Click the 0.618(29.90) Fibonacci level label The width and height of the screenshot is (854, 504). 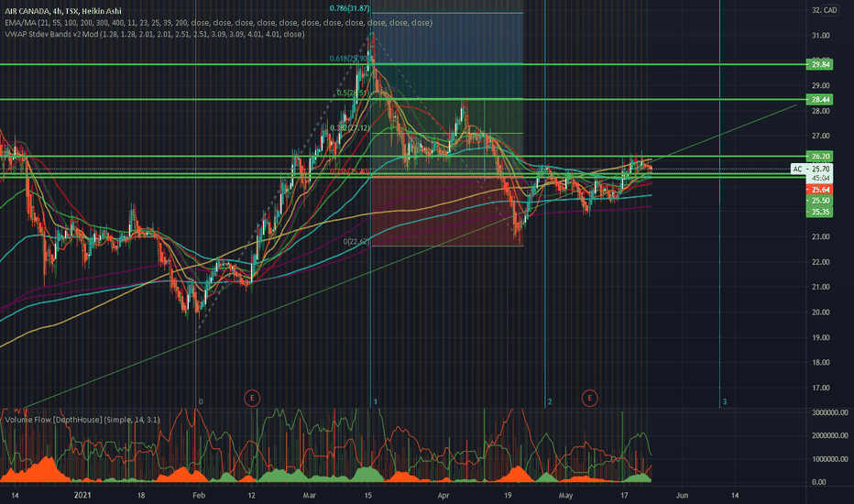350,59
